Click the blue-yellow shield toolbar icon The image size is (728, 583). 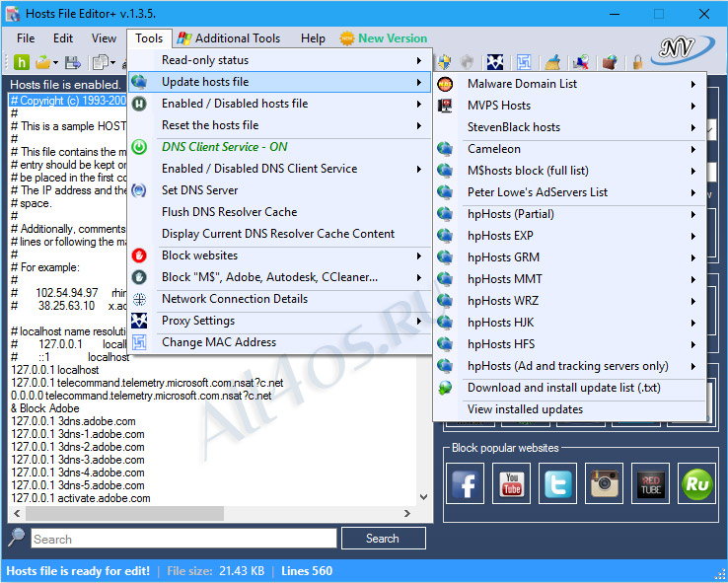[x=444, y=62]
